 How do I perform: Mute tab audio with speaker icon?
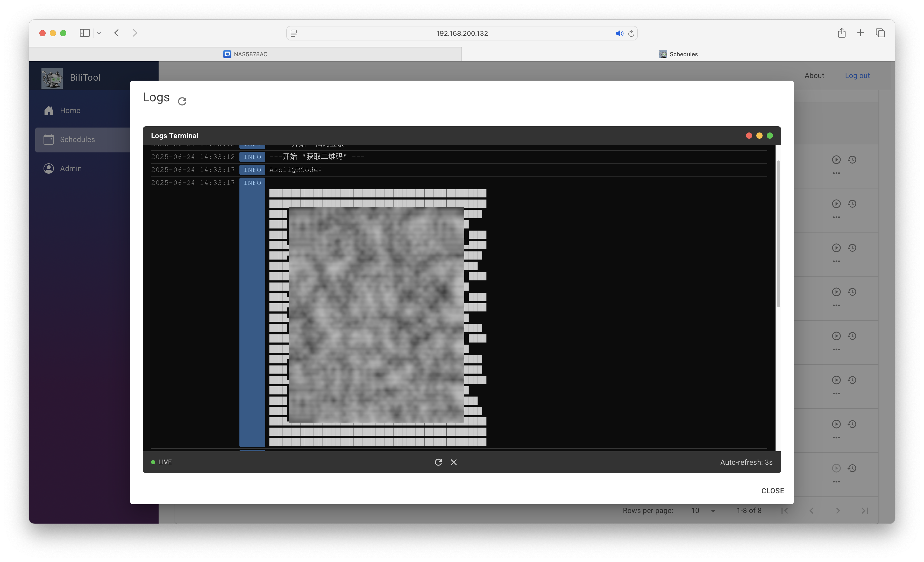[x=619, y=33]
